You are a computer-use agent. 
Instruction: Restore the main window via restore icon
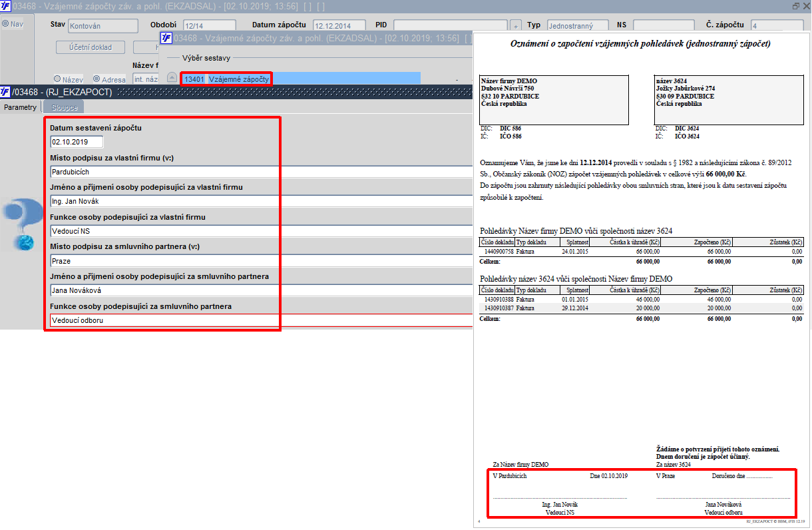[x=796, y=5]
